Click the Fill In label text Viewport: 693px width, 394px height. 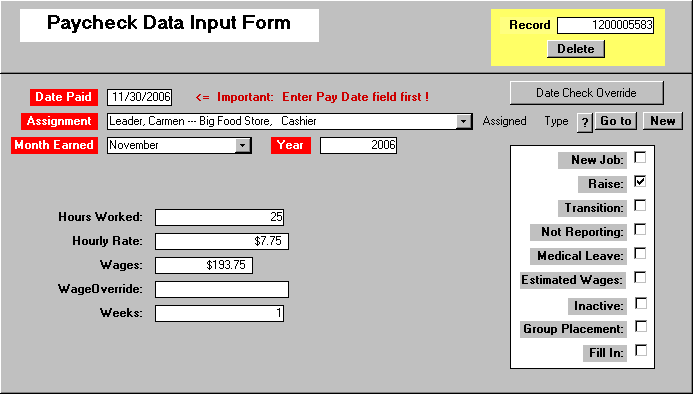click(x=606, y=353)
